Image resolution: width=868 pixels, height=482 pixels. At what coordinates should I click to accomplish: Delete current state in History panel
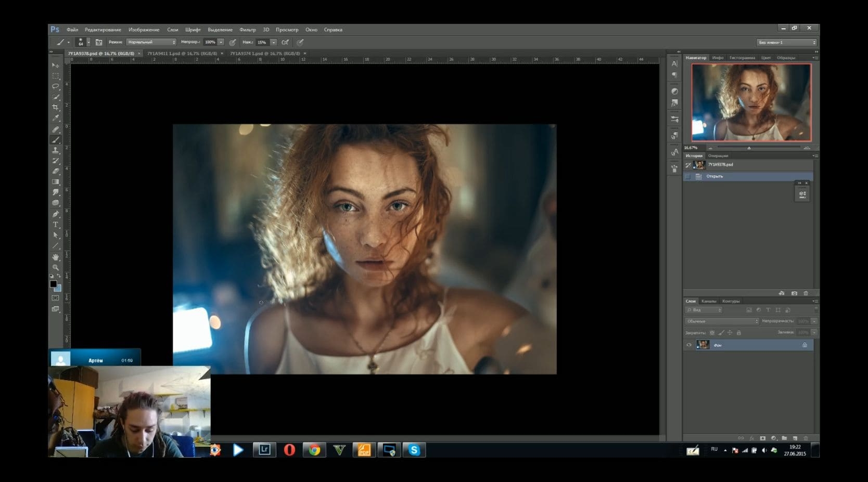(806, 293)
